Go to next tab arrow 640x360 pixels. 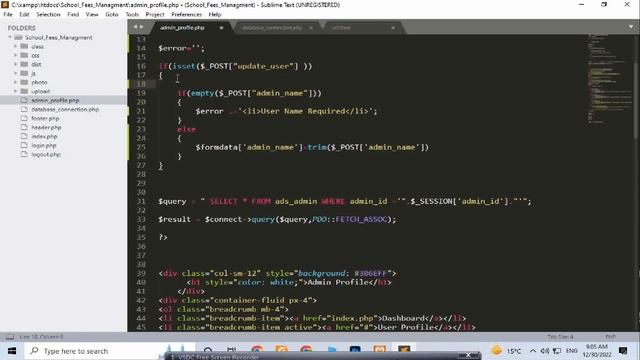point(142,27)
